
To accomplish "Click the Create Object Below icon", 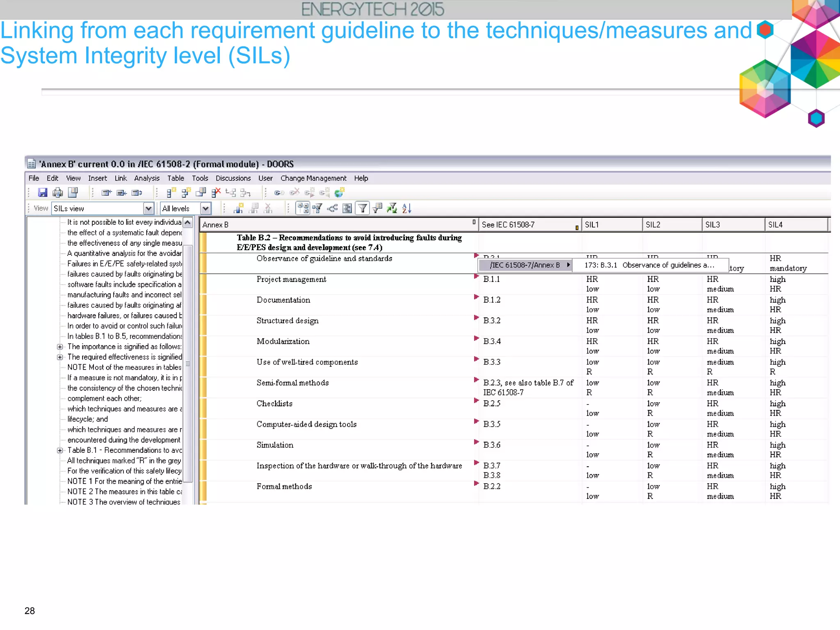I will tap(186, 192).
